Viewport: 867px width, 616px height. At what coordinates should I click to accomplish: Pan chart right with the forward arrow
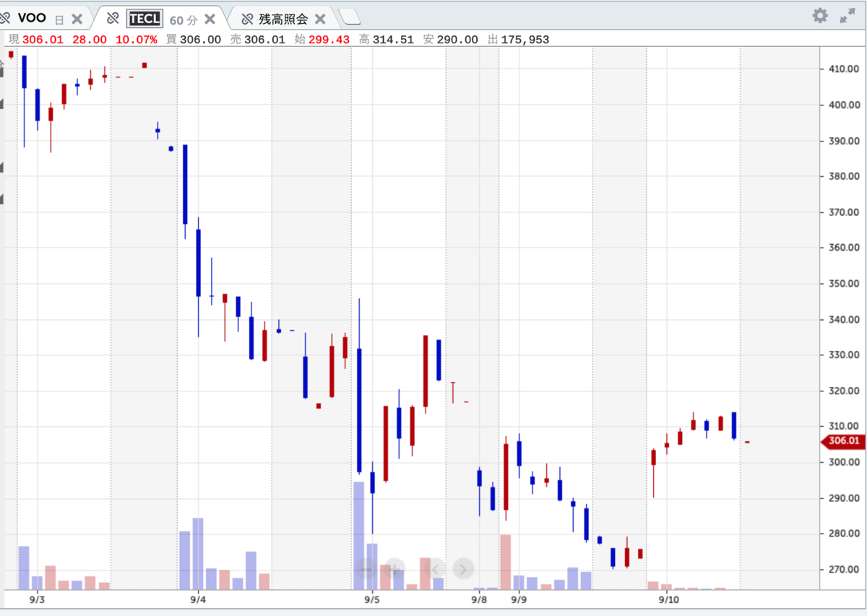point(463,568)
